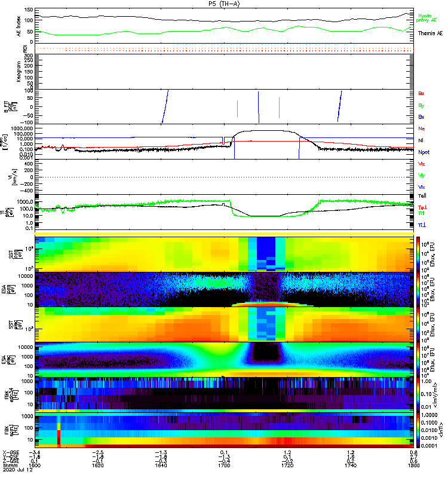Click the "Keogram" y-axis title

click(19, 71)
